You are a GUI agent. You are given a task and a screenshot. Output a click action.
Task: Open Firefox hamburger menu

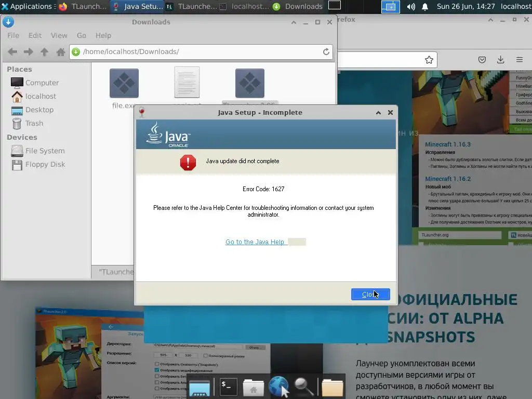[x=520, y=60]
